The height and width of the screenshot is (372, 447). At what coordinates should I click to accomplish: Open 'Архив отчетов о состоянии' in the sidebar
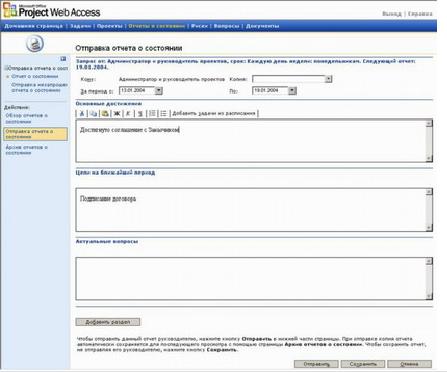pyautogui.click(x=27, y=150)
